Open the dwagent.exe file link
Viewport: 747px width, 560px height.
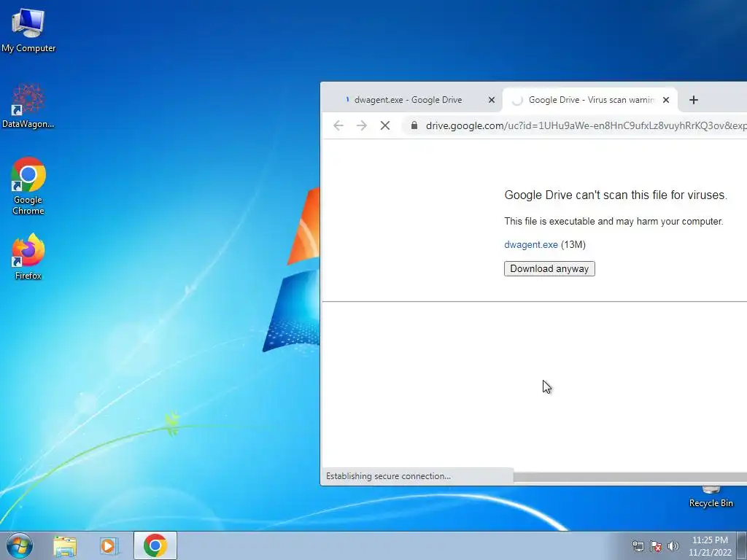click(x=531, y=245)
